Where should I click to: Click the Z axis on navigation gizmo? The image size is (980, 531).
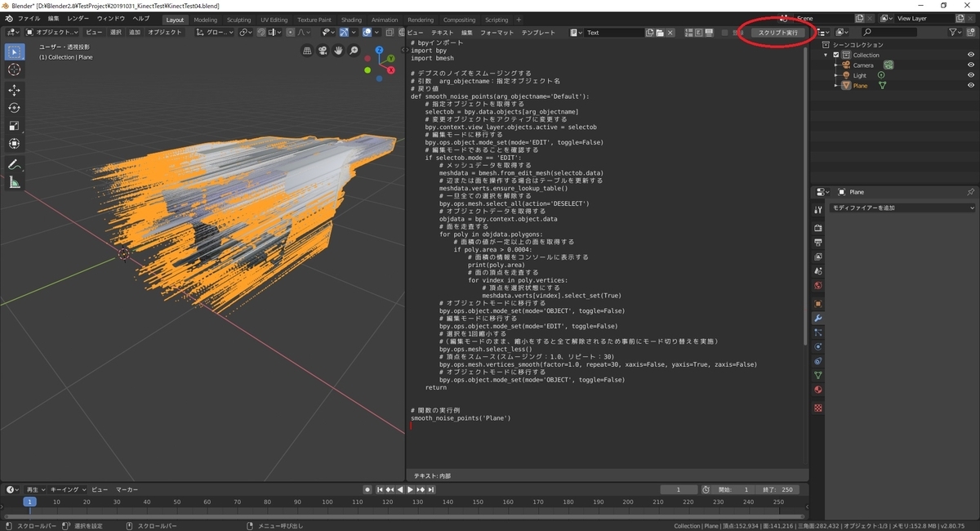381,49
